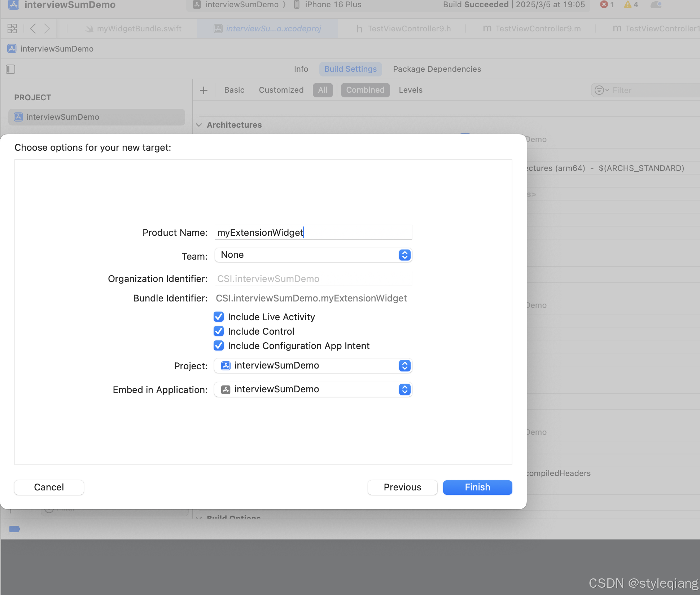Click the Previous button

[403, 488]
